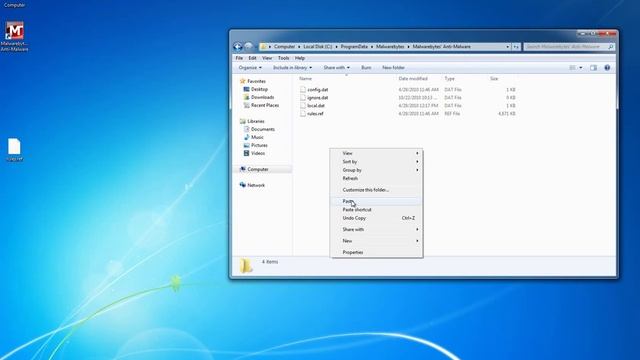This screenshot has width=640, height=360.
Task: Click the Network icon in navigation pane
Action: click(x=243, y=185)
